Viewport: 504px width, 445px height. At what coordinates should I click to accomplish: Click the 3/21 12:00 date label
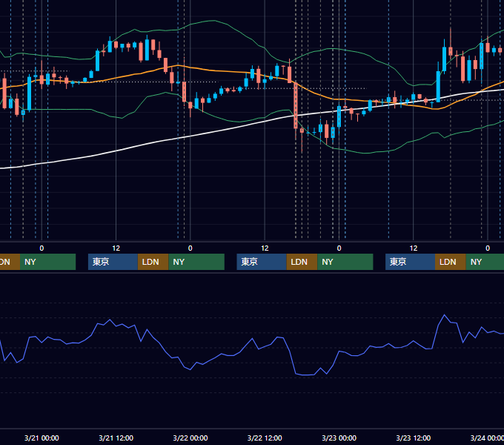[x=116, y=438]
